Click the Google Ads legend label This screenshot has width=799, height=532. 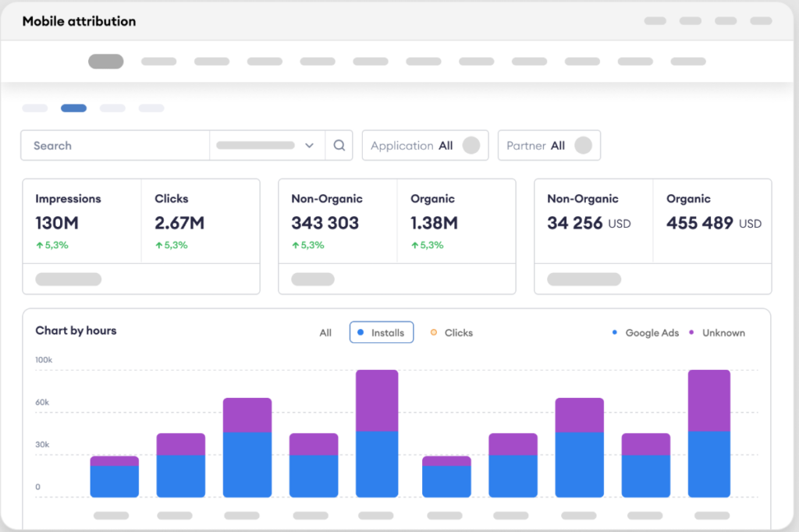pos(652,333)
